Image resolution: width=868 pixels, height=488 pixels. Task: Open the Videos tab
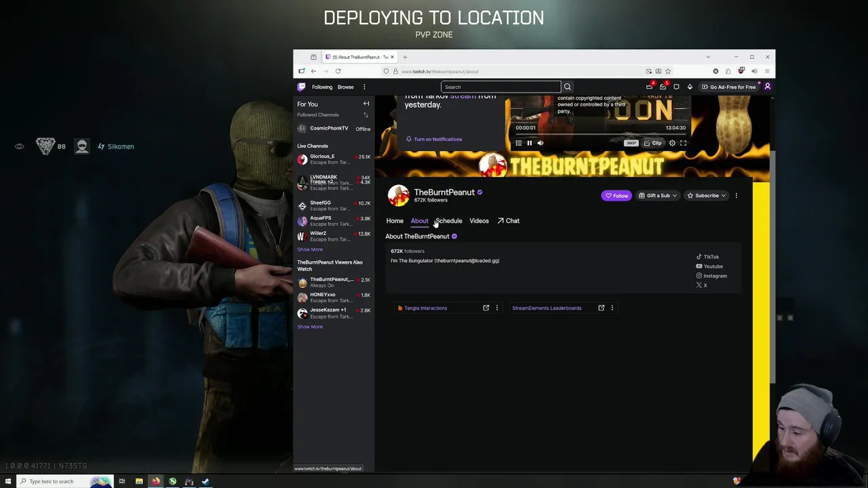pyautogui.click(x=479, y=221)
